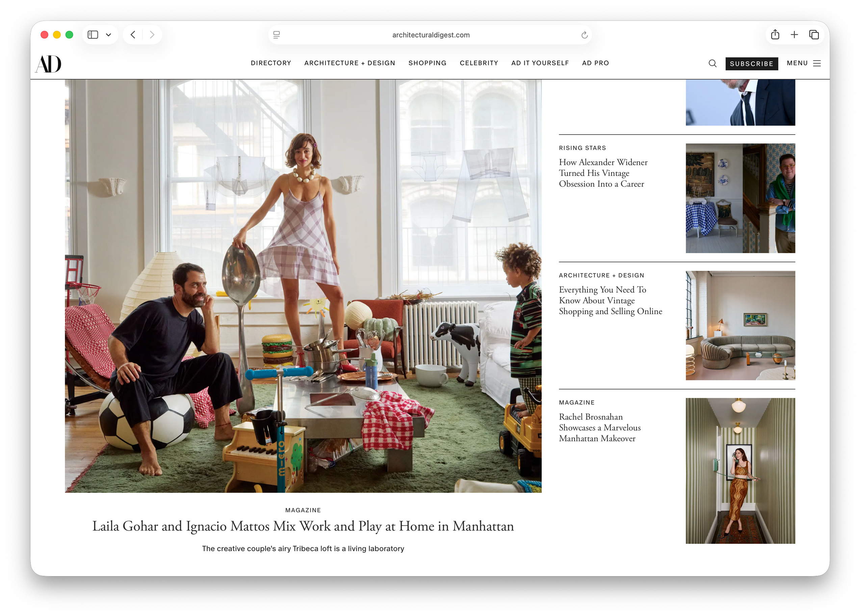This screenshot has height=616, width=860.
Task: Open the search on Architectural Digest
Action: tap(712, 63)
